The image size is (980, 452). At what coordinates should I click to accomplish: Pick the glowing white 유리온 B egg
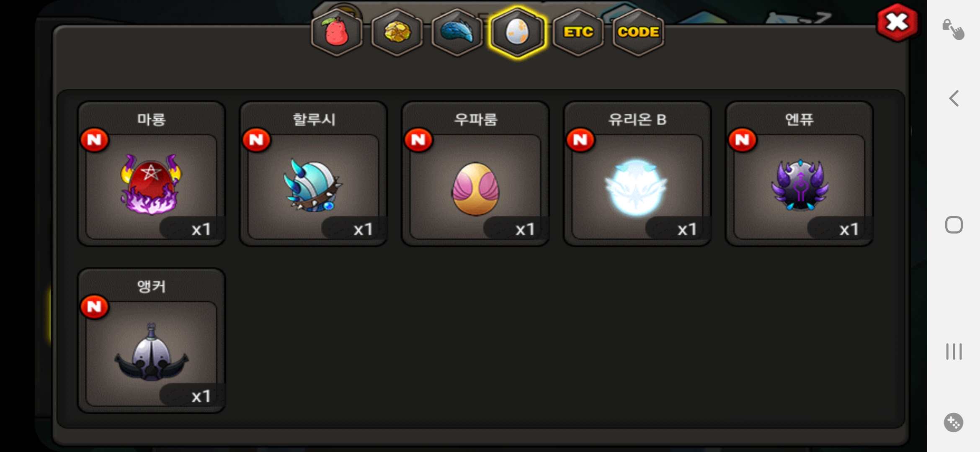[x=637, y=174]
